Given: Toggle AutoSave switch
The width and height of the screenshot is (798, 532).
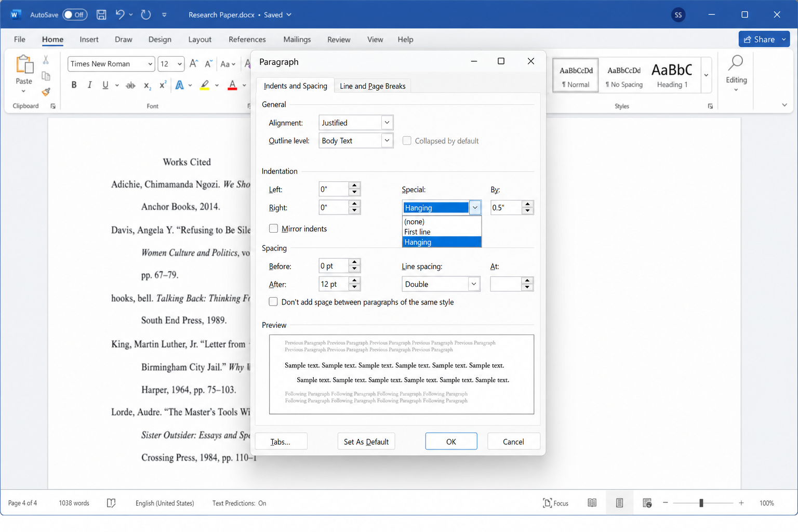Looking at the screenshot, I should [x=75, y=15].
